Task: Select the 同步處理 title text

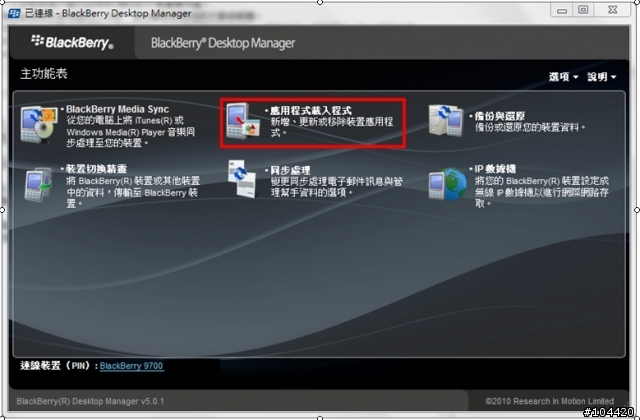Action: 291,171
